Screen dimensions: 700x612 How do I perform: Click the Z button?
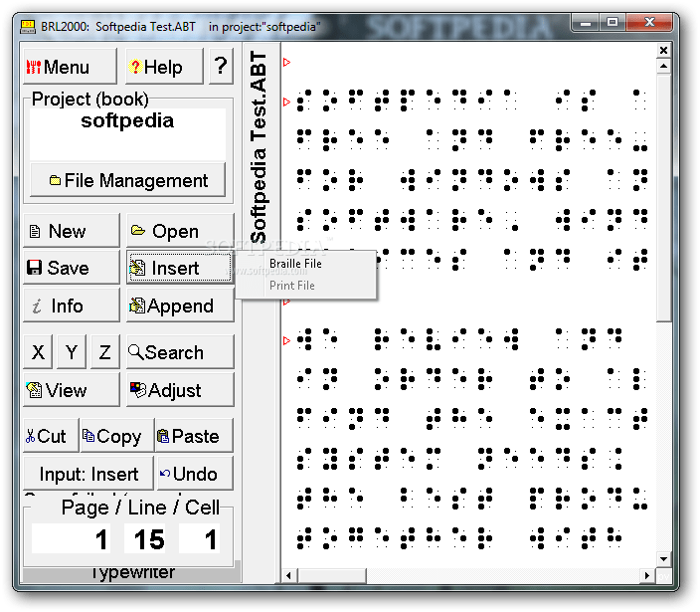105,352
